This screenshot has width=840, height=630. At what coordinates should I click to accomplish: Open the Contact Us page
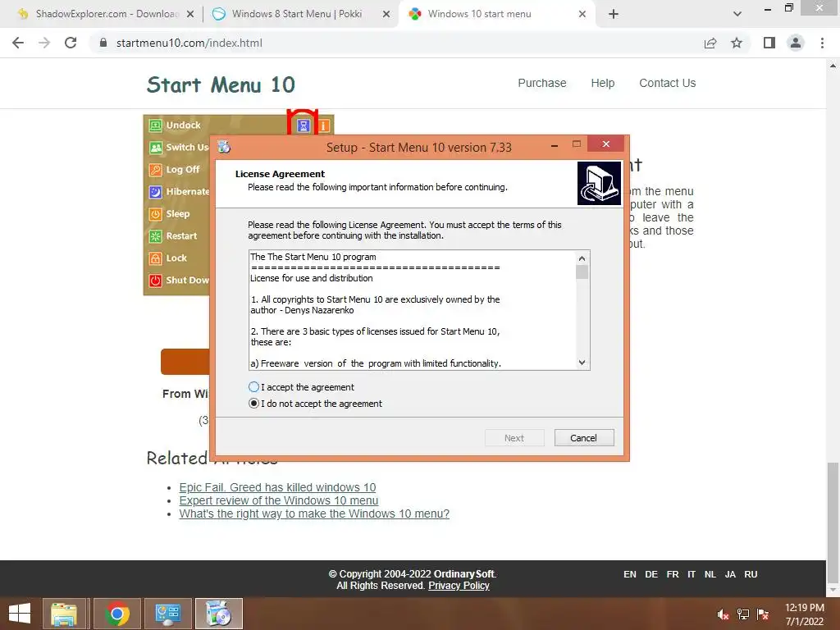(668, 83)
